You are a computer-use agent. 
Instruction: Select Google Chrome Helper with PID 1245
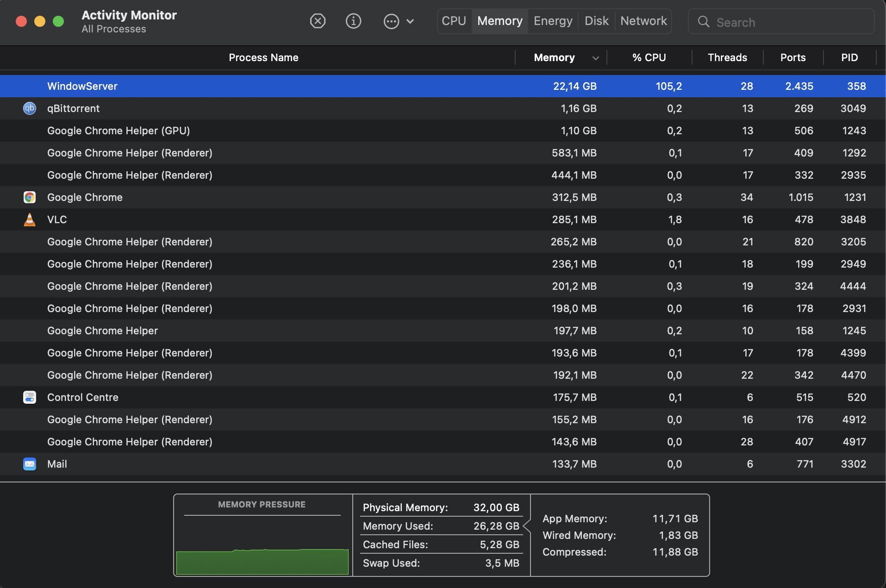(443, 331)
